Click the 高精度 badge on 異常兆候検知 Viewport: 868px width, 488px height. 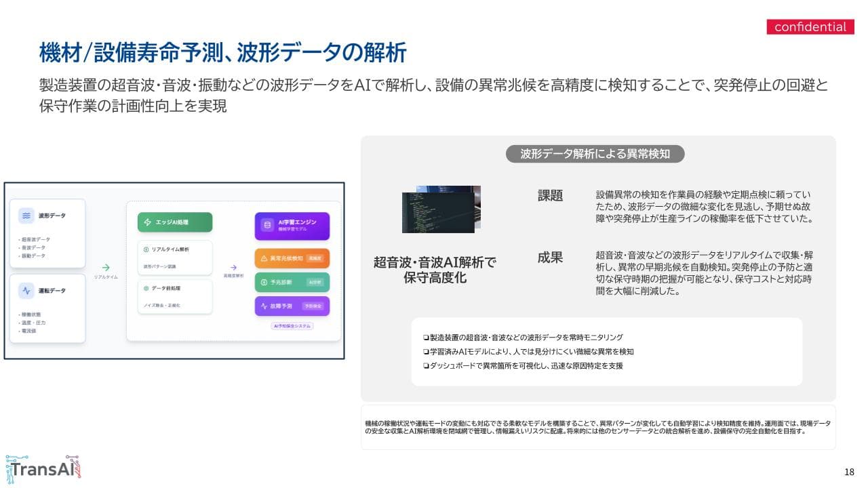(x=315, y=258)
